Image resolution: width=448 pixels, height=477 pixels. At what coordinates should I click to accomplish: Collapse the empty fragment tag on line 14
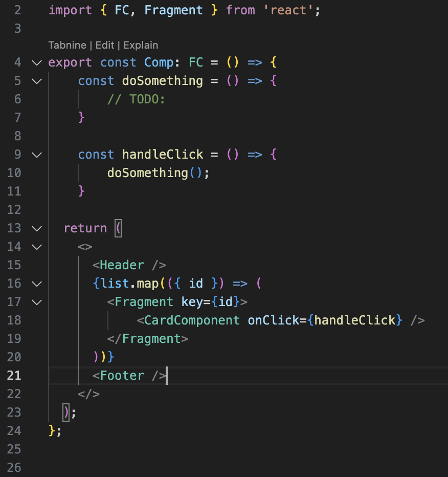pos(37,247)
